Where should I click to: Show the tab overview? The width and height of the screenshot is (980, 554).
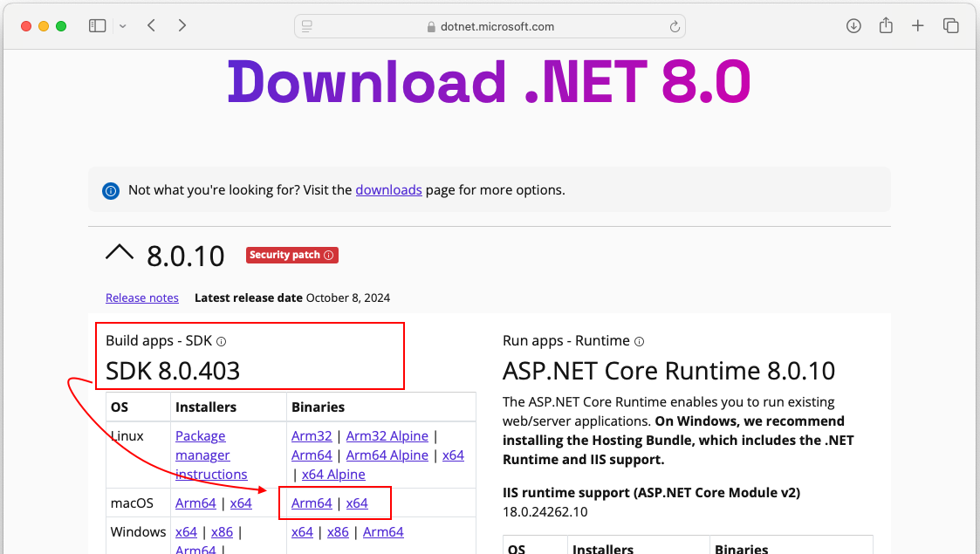951,25
